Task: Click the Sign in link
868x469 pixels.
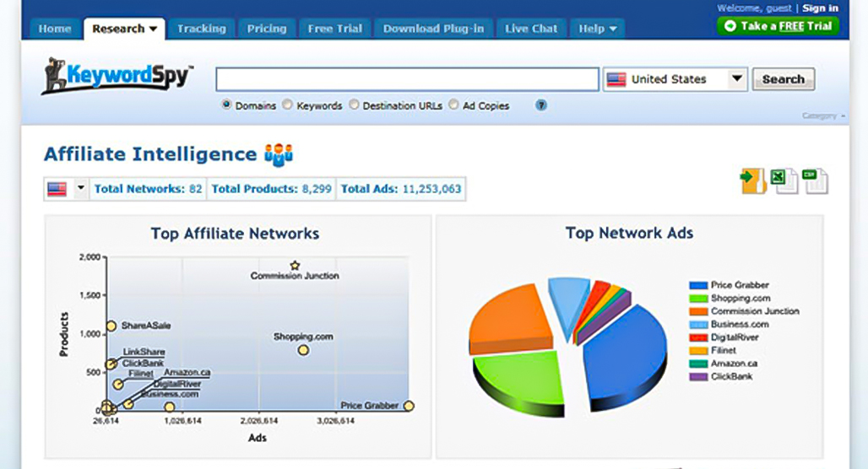Action: [x=821, y=8]
